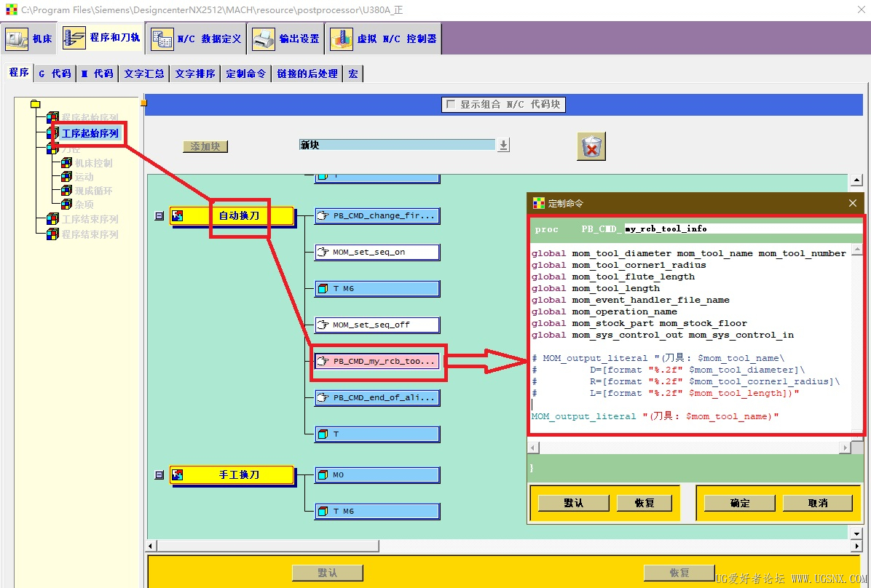
Task: Click 恢复 in 定制命令 dialog
Action: 645,503
